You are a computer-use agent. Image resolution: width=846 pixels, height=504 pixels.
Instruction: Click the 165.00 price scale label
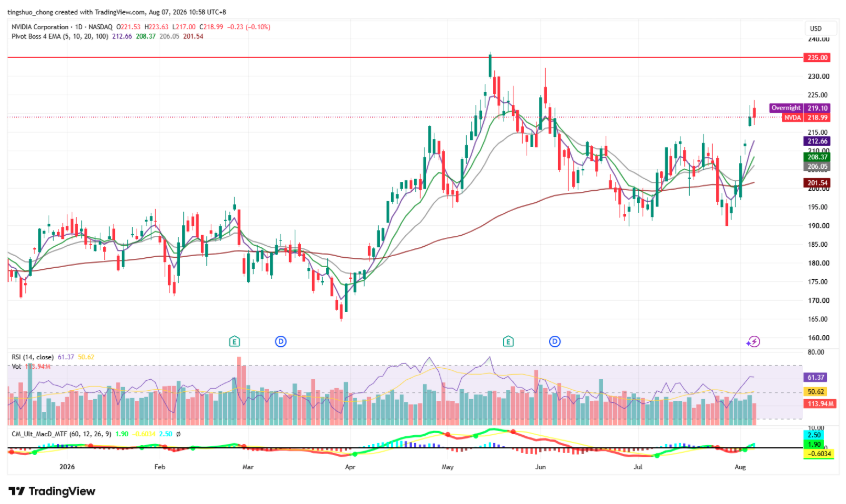click(x=818, y=319)
